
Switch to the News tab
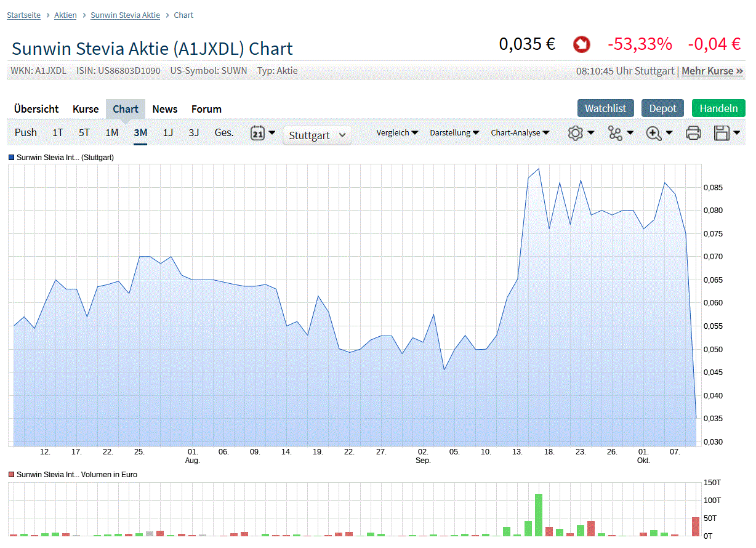tap(165, 109)
